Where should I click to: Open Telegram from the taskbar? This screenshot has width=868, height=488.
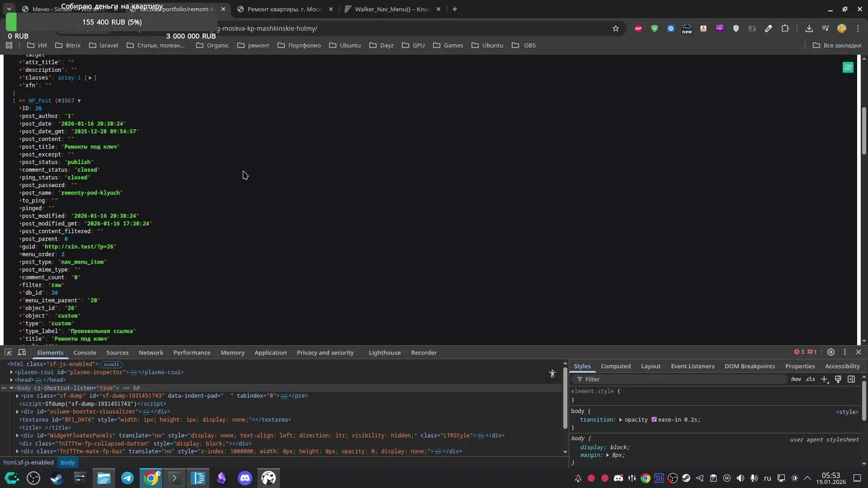click(127, 479)
